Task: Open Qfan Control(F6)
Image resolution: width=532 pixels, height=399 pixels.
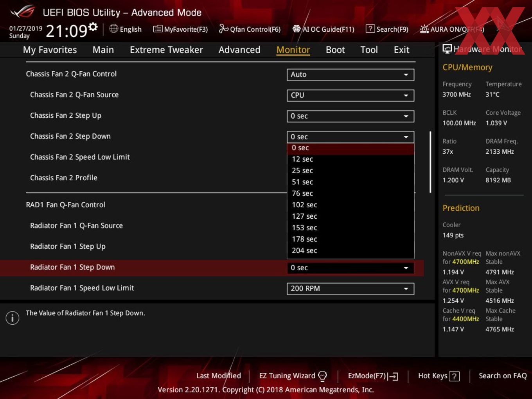Action: pos(250,29)
